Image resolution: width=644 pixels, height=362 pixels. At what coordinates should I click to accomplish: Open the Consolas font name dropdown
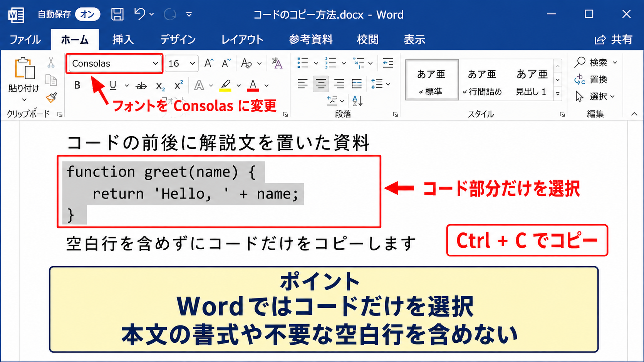coord(155,63)
